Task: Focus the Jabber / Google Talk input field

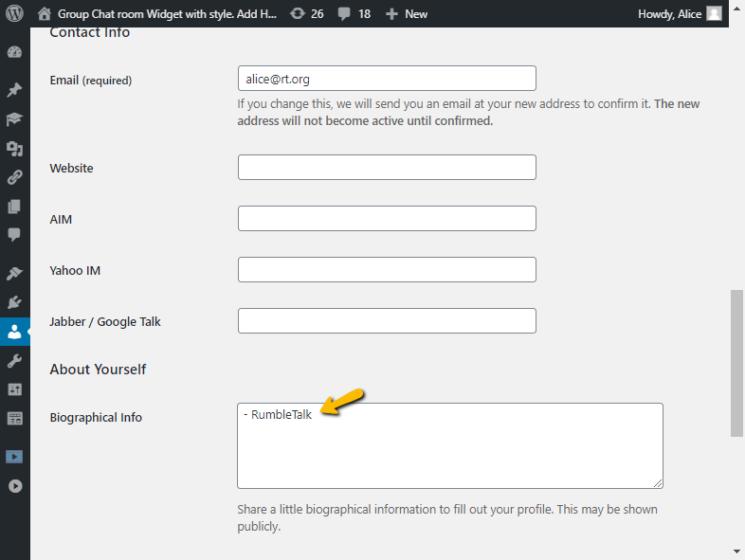Action: point(387,321)
